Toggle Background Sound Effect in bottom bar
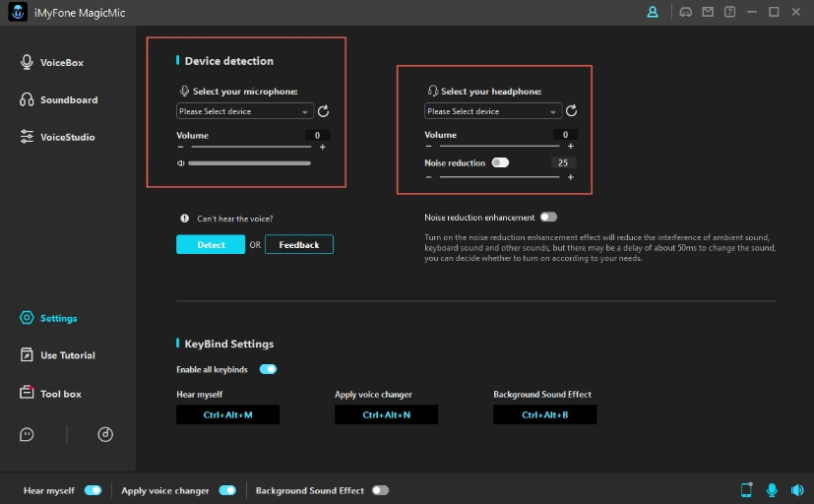Image resolution: width=814 pixels, height=504 pixels. [380, 490]
